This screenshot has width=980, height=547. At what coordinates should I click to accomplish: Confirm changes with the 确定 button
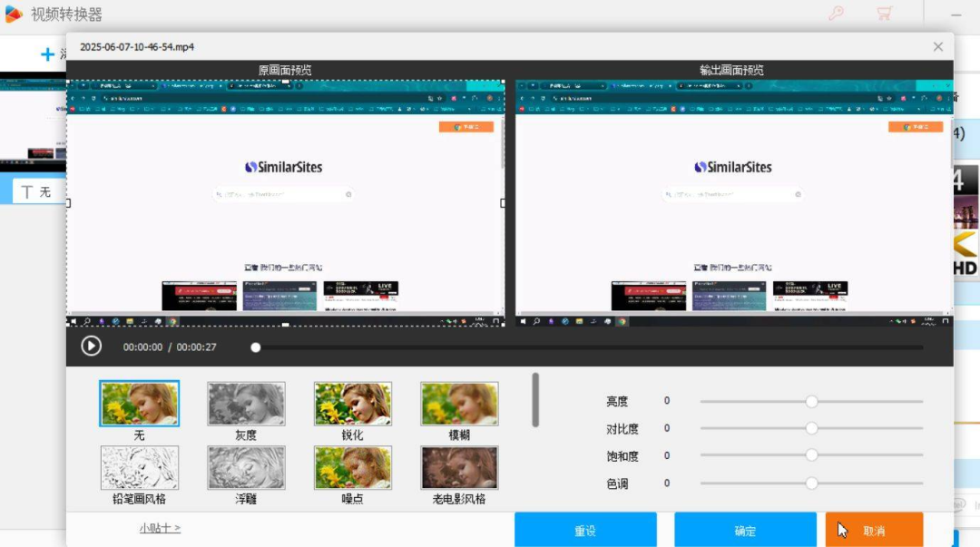click(745, 530)
